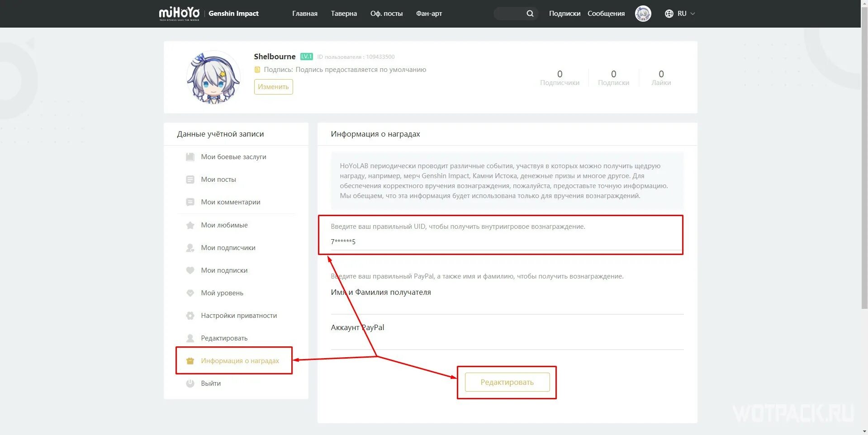The width and height of the screenshot is (868, 435).
Task: Open the header user avatar
Action: point(643,14)
